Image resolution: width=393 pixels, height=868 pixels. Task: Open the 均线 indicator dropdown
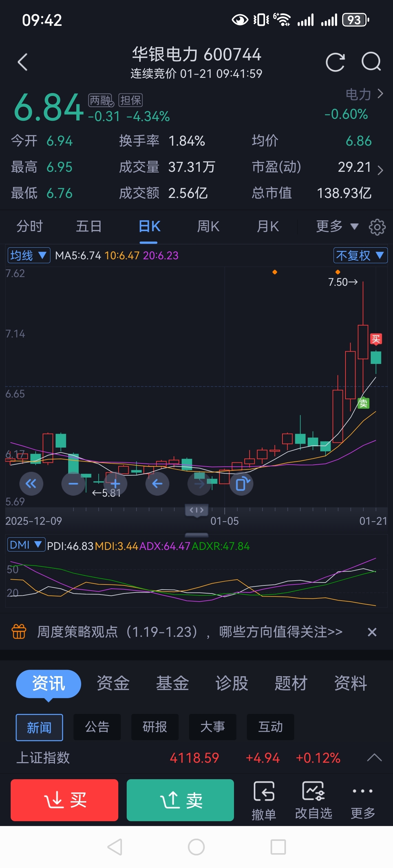click(x=29, y=255)
